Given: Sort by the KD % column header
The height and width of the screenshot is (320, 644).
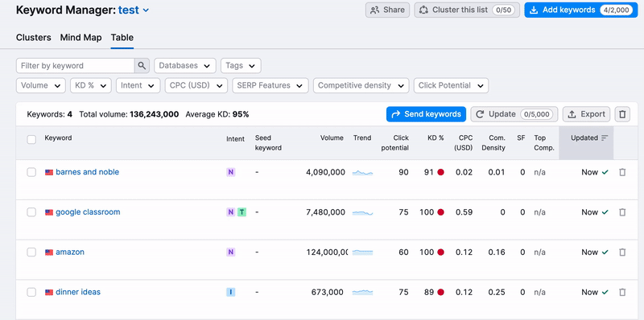Looking at the screenshot, I should [x=436, y=138].
